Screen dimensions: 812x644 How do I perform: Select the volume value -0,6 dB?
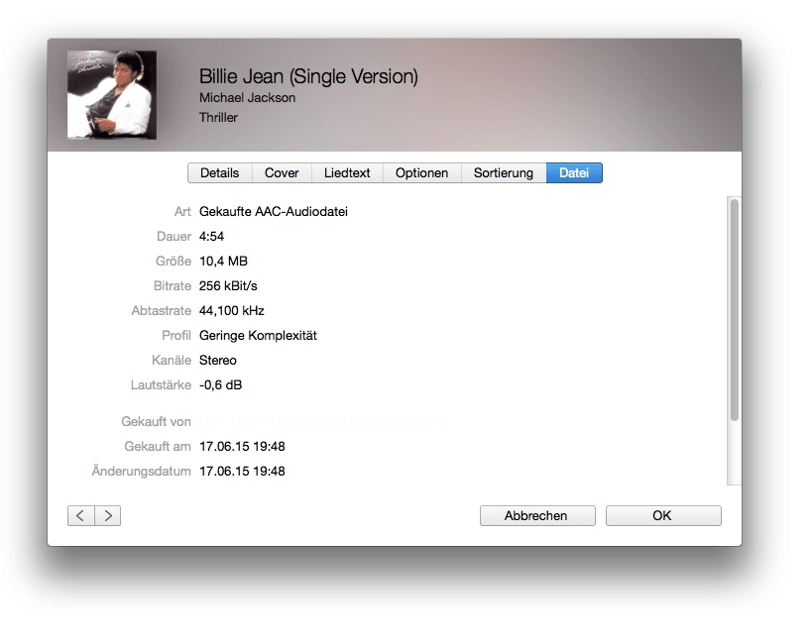tap(221, 385)
